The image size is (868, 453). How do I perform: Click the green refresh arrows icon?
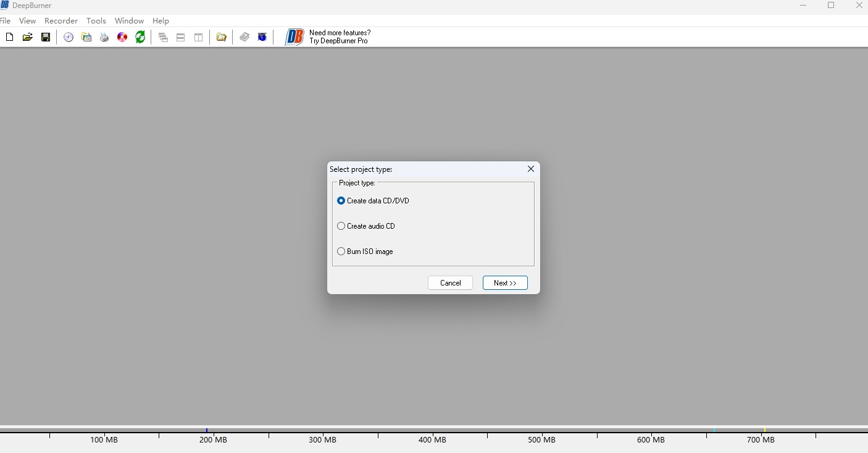[x=140, y=37]
